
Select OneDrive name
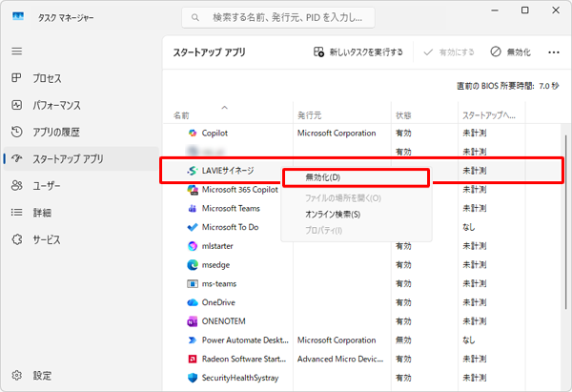tap(218, 302)
